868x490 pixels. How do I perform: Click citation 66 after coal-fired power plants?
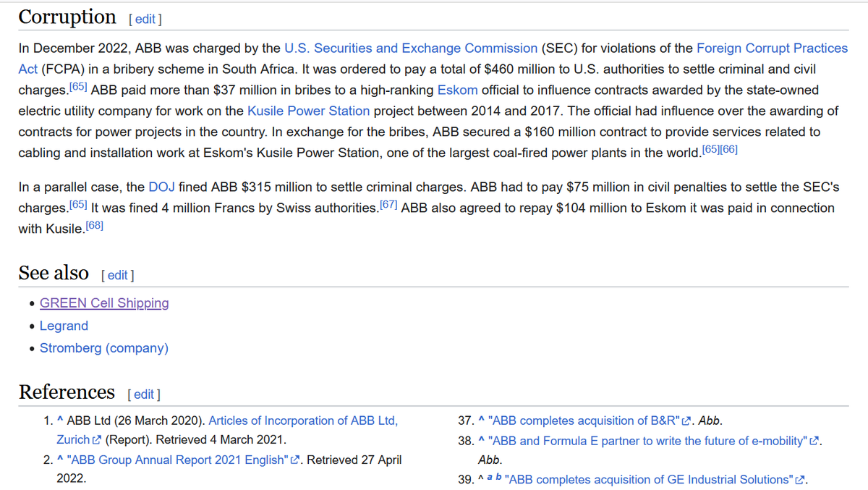(728, 150)
